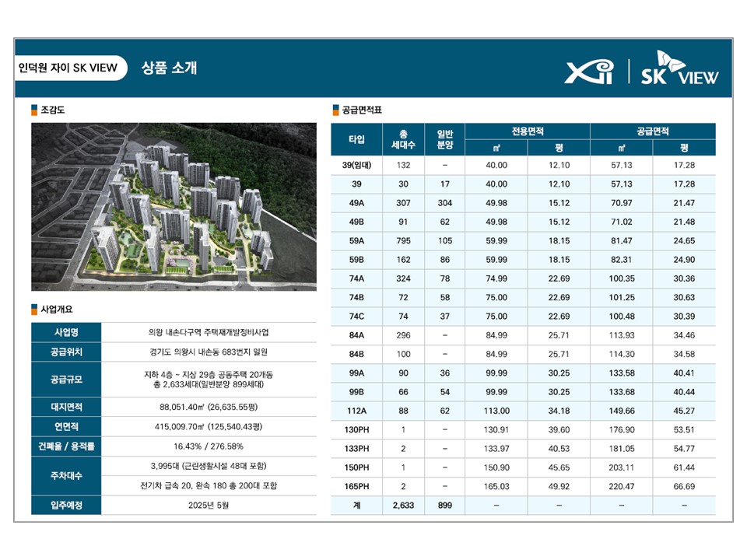Click the 사업개요 section title
The image size is (747, 560).
click(x=57, y=310)
